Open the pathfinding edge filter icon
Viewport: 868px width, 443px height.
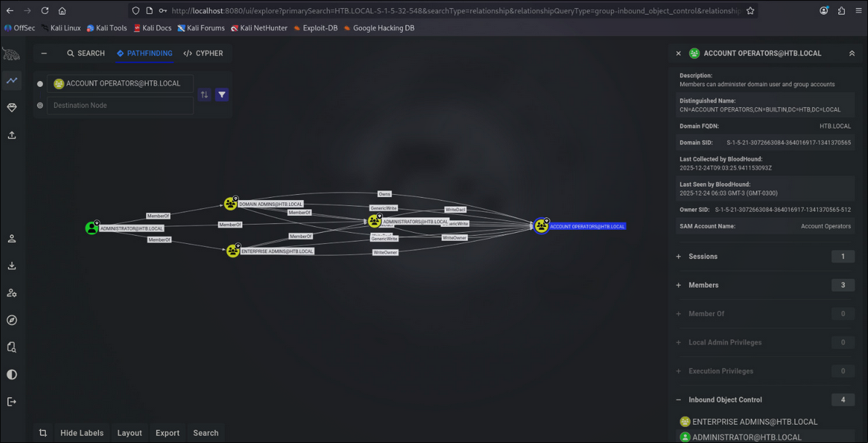(x=222, y=95)
